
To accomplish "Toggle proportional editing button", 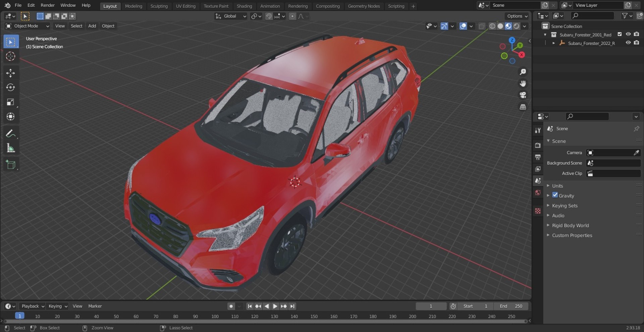I will coord(292,16).
